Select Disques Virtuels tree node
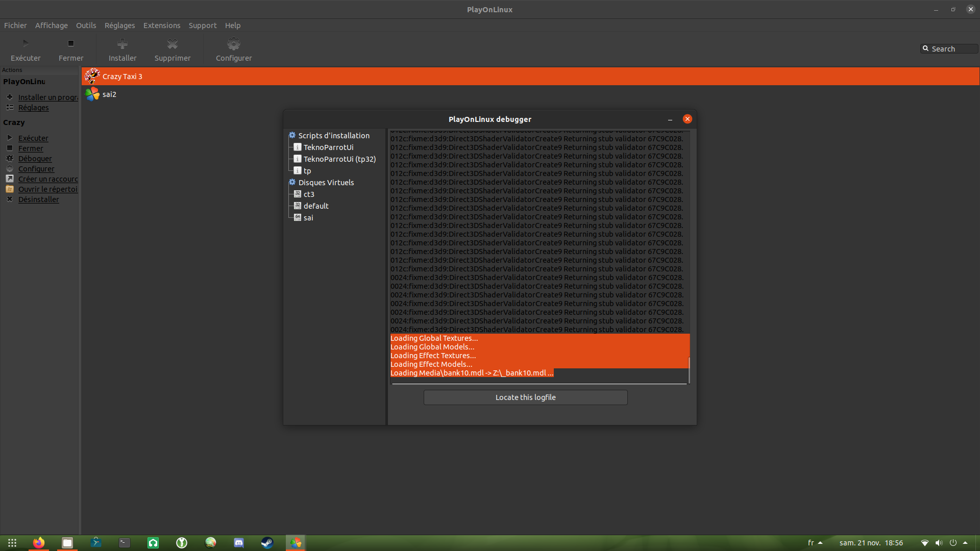980x551 pixels. pos(326,183)
